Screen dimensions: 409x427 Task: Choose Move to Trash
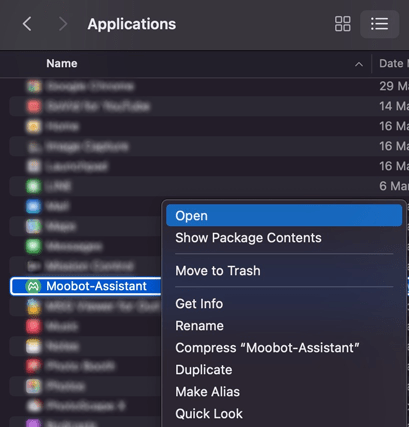218,271
